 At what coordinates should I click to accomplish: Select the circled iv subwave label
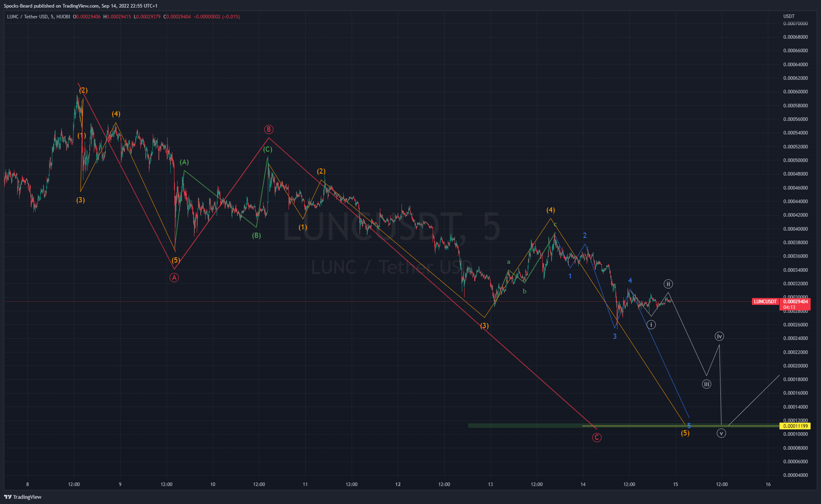719,336
